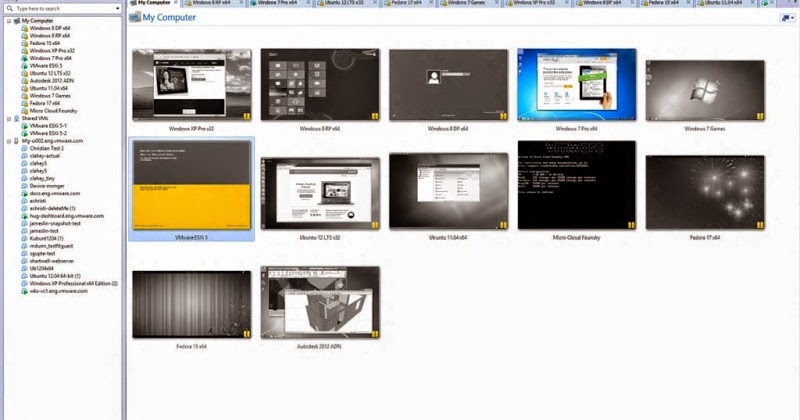The height and width of the screenshot is (420, 800).
Task: Select Windows 8 RP x64 in the library tree
Action: click(49, 36)
